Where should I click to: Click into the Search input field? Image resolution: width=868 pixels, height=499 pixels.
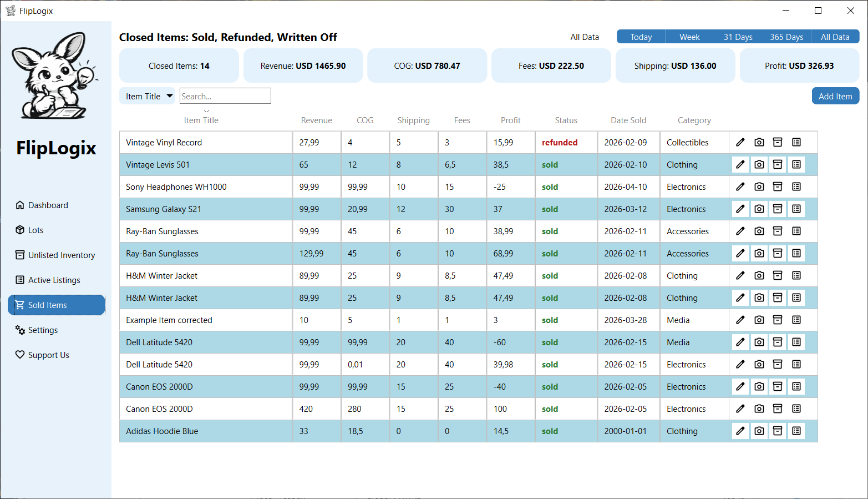point(225,96)
